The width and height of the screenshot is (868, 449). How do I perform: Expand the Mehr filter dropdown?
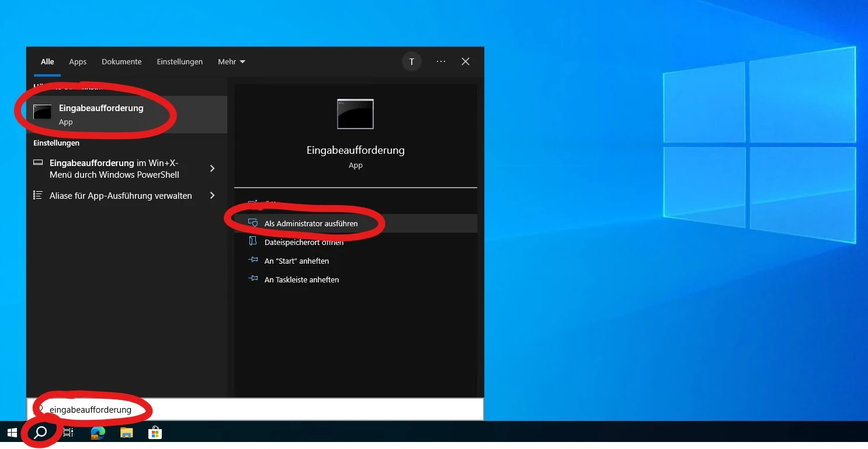(x=231, y=61)
